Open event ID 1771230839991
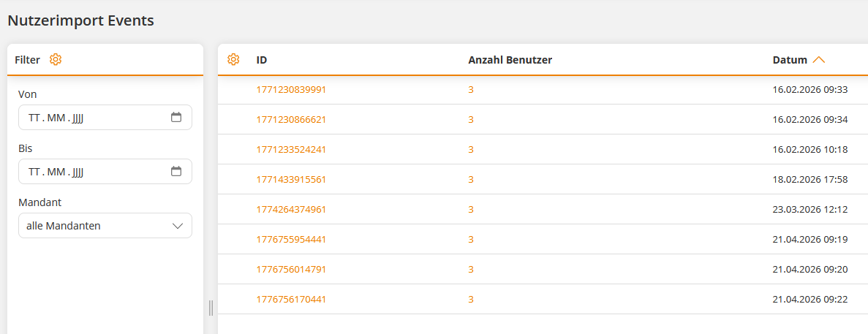868x334 pixels. pos(291,90)
